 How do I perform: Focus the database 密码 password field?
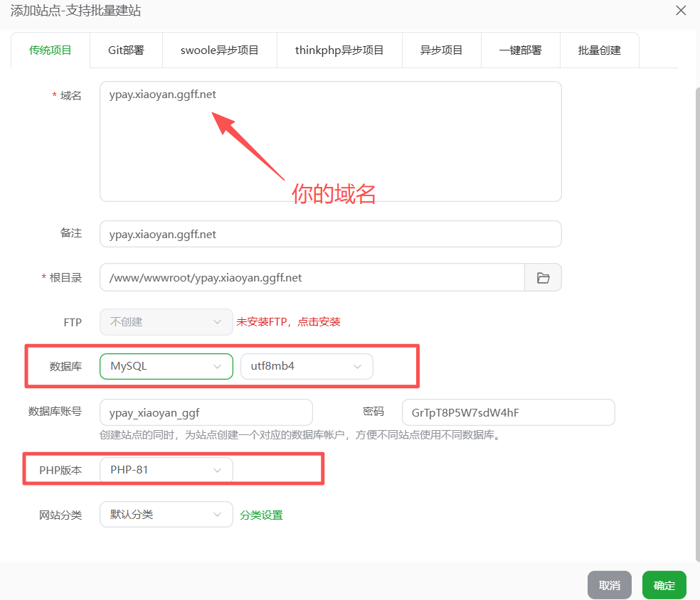coord(508,412)
